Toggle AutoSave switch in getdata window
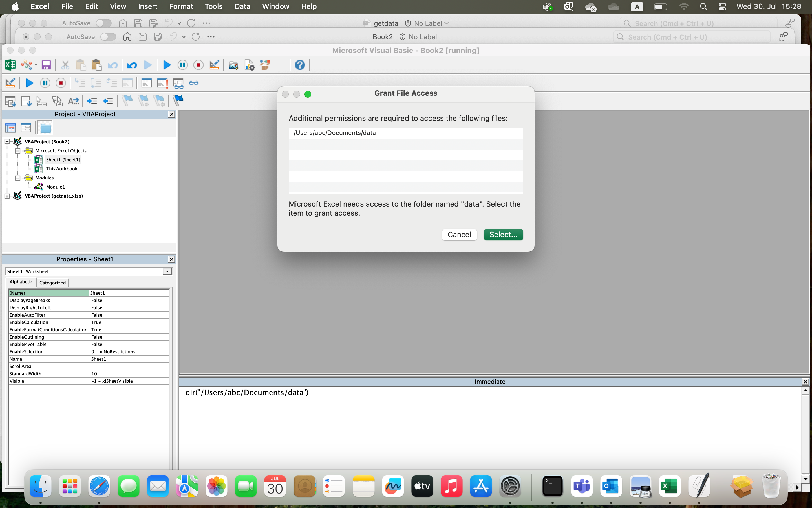Screen dimensions: 812x508 pyautogui.click(x=103, y=23)
